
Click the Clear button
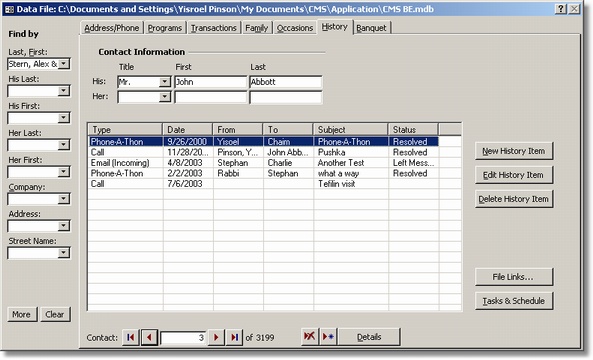tap(55, 314)
